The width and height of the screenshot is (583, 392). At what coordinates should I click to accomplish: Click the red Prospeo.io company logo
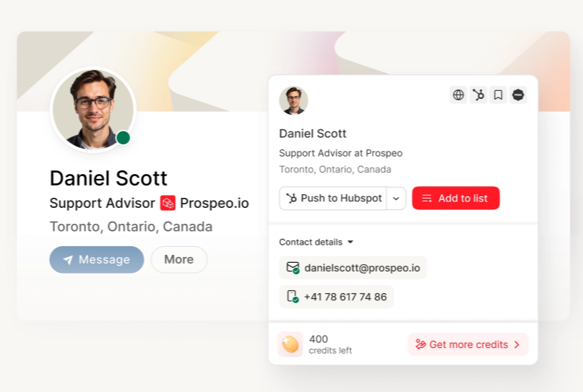click(x=168, y=204)
